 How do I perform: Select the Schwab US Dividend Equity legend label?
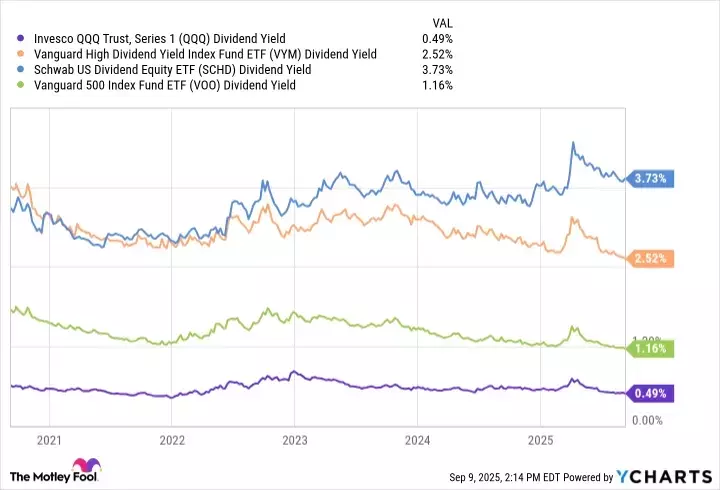[x=171, y=69]
